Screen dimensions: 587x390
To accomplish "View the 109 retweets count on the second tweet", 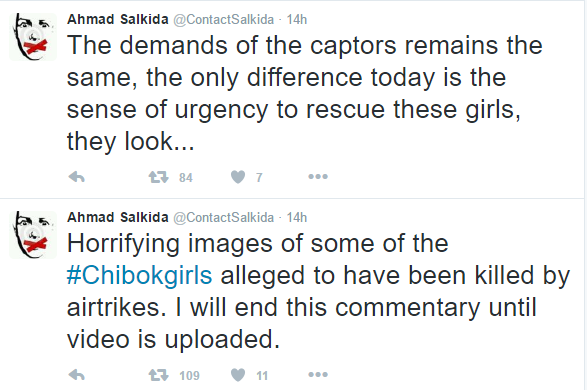I will click(189, 375).
